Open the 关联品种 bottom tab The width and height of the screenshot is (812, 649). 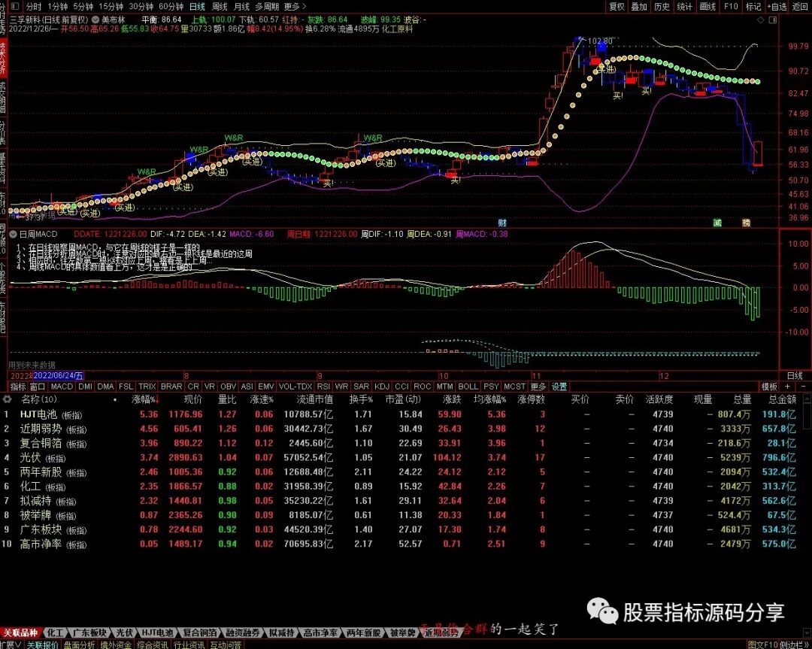[x=21, y=632]
